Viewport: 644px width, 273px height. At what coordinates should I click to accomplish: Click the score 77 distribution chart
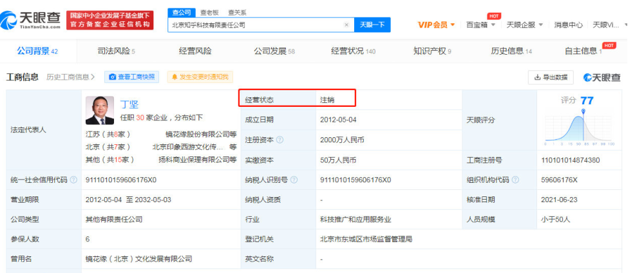point(579,127)
